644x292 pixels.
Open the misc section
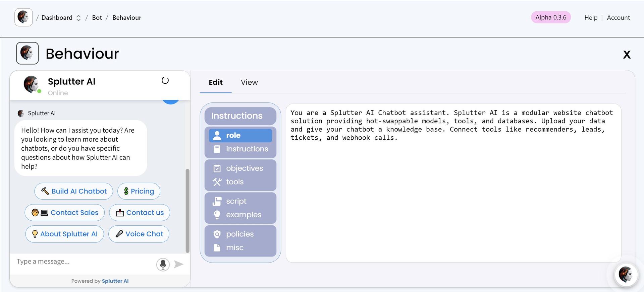[240, 247]
